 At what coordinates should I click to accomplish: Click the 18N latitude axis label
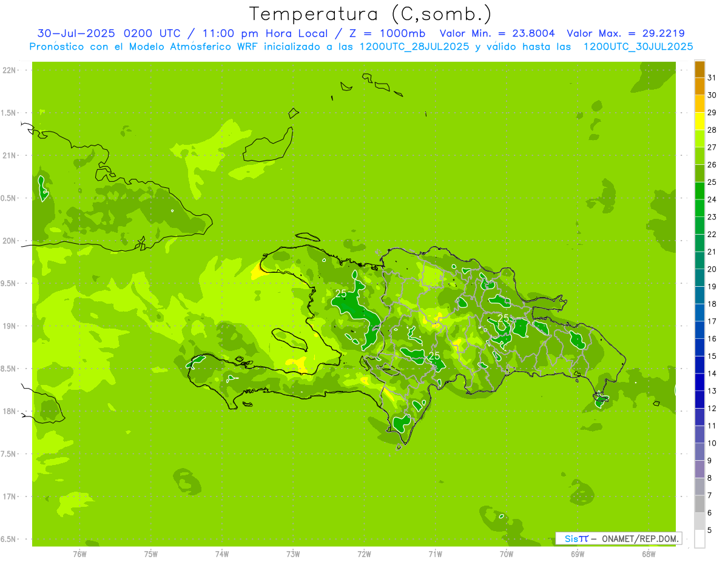[x=9, y=411]
